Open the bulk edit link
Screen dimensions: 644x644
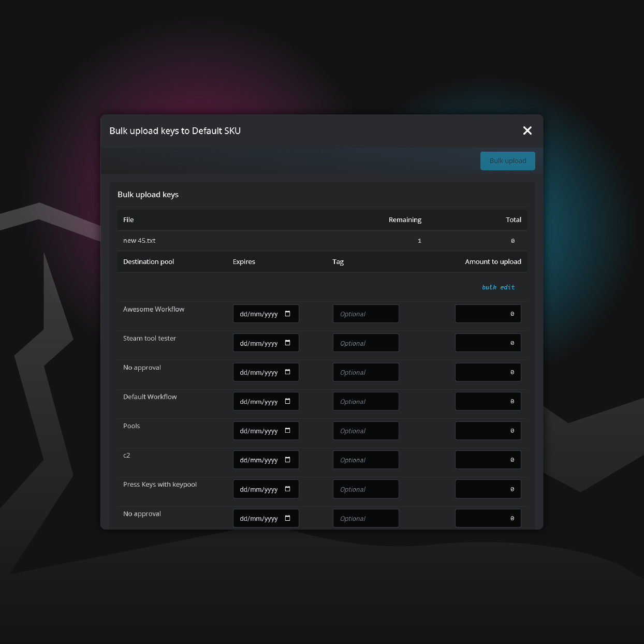point(498,287)
